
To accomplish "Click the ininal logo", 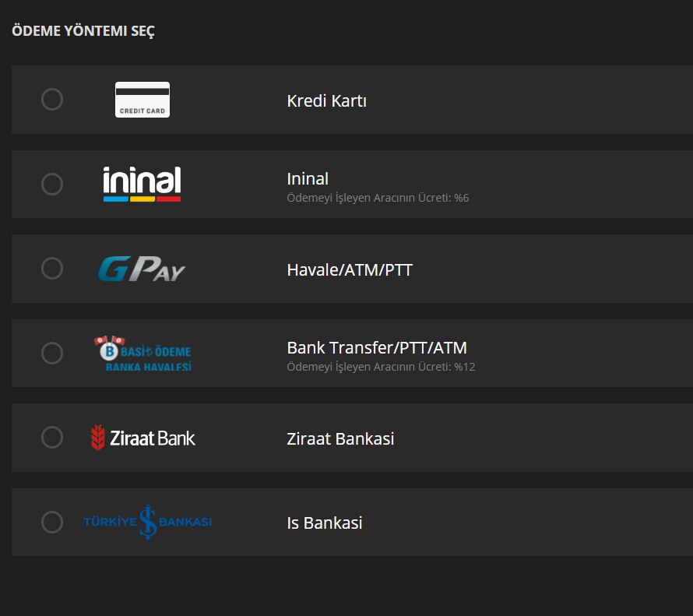I will pos(142,184).
